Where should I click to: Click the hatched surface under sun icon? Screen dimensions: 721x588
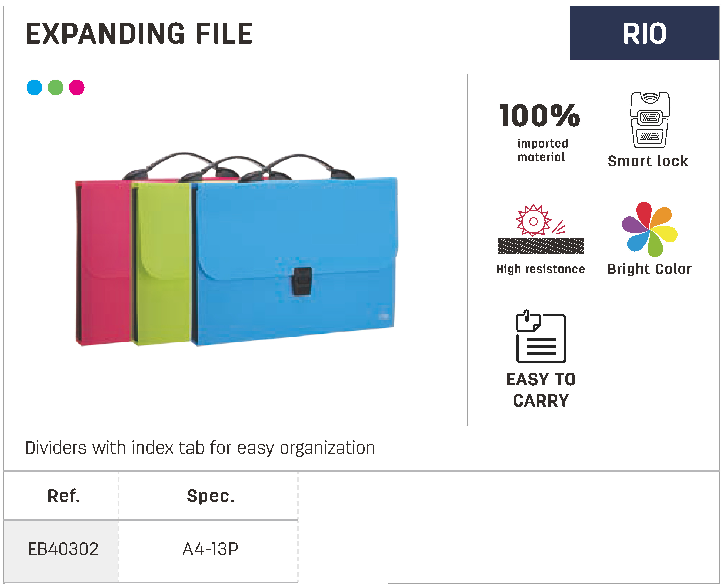pyautogui.click(x=540, y=246)
